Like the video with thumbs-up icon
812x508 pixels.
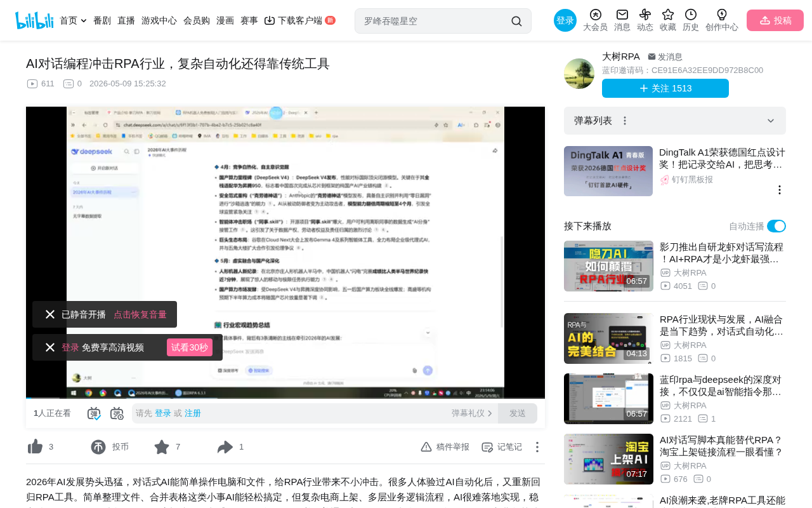(x=35, y=447)
